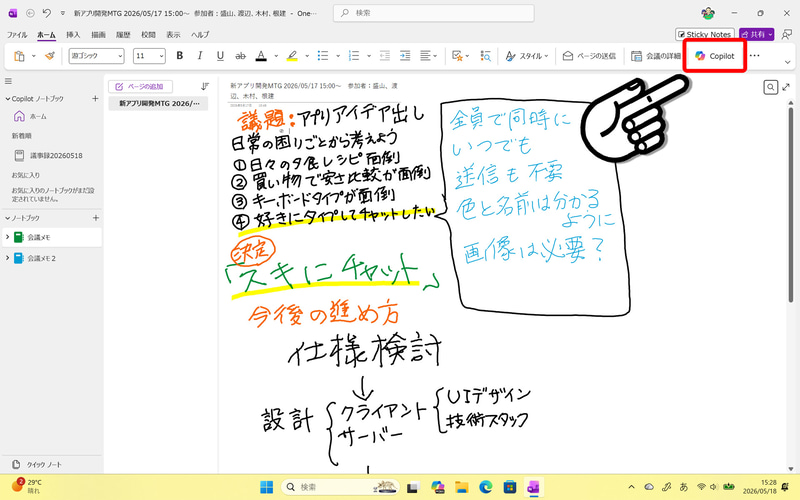The image size is (800, 500).
Task: Open bullet list style dropdown
Action: (338, 56)
